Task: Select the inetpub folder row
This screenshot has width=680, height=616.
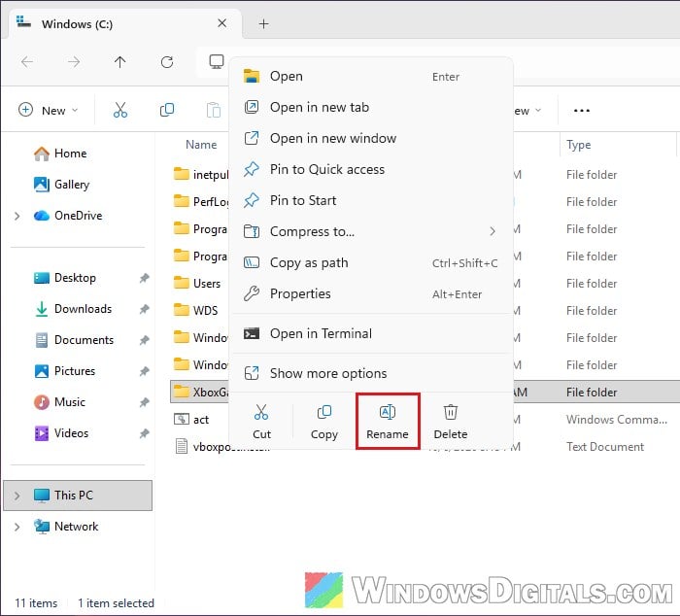Action: click(x=201, y=174)
